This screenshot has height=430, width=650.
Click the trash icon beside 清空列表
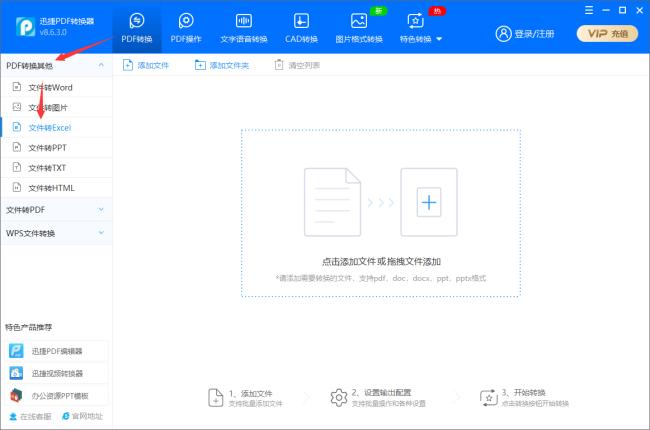[279, 65]
